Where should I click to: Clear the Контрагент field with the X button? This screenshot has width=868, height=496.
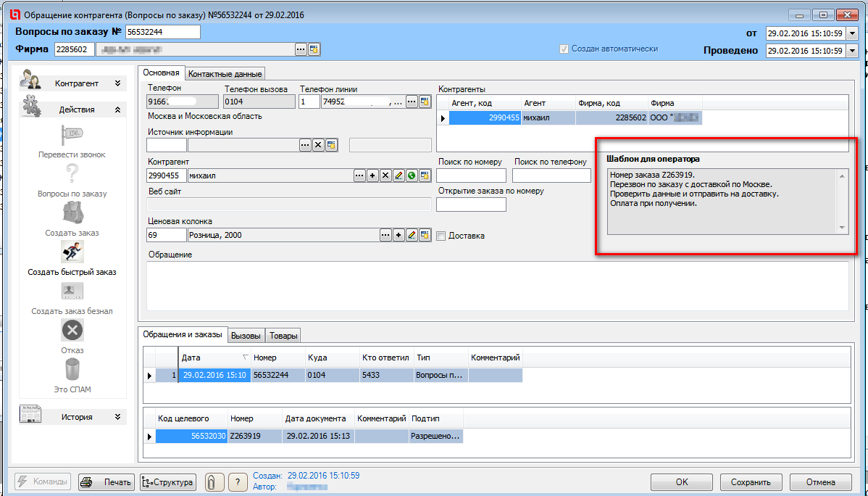tap(386, 175)
